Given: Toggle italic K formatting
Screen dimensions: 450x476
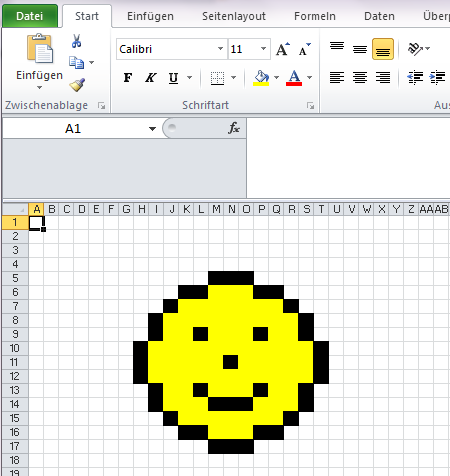Looking at the screenshot, I should click(150, 78).
